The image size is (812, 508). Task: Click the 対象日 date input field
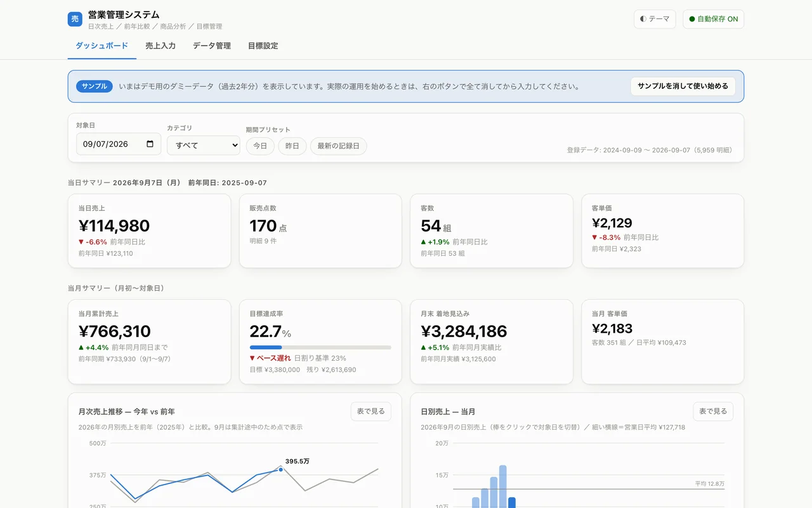119,144
